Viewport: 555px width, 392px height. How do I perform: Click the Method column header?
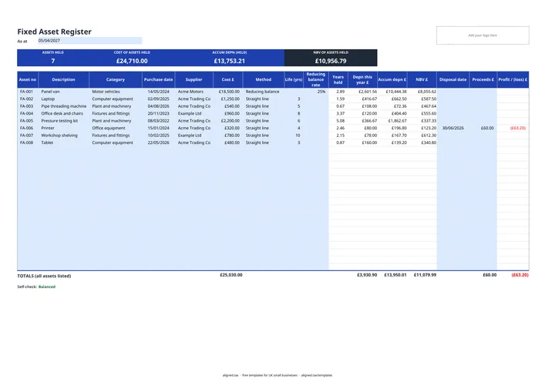point(264,79)
